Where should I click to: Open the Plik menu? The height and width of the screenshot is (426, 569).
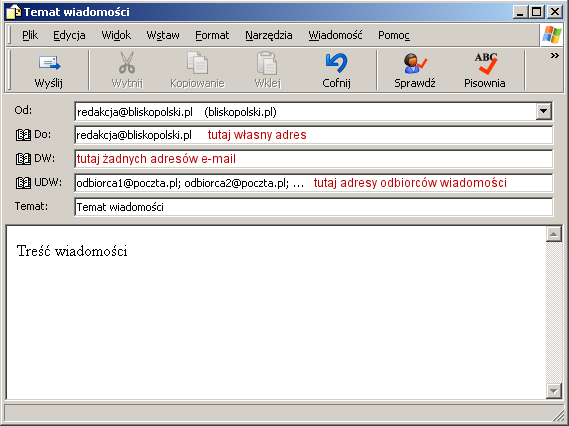point(30,35)
